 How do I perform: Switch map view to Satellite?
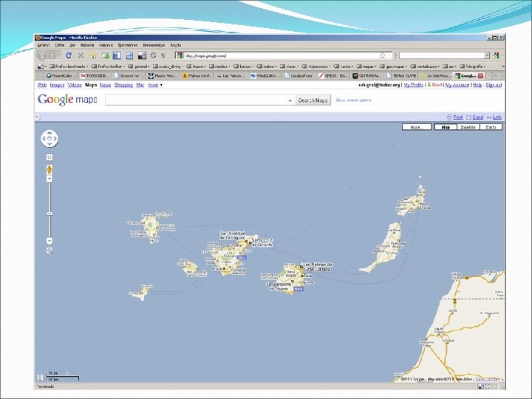click(468, 127)
